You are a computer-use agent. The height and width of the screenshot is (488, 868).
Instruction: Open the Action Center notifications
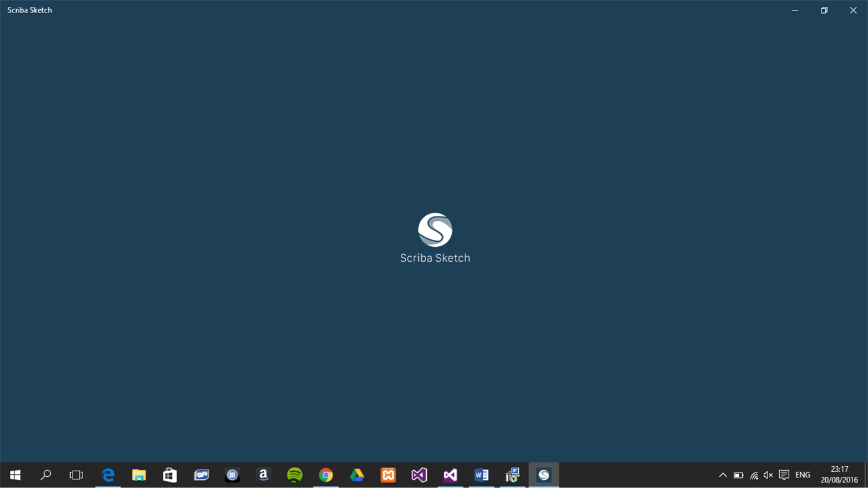point(784,476)
